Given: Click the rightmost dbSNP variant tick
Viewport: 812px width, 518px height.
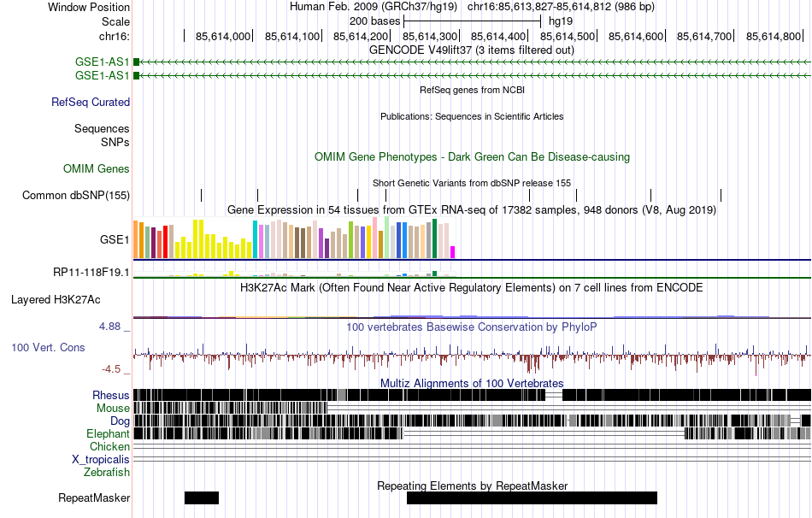Looking at the screenshot, I should pyautogui.click(x=721, y=195).
